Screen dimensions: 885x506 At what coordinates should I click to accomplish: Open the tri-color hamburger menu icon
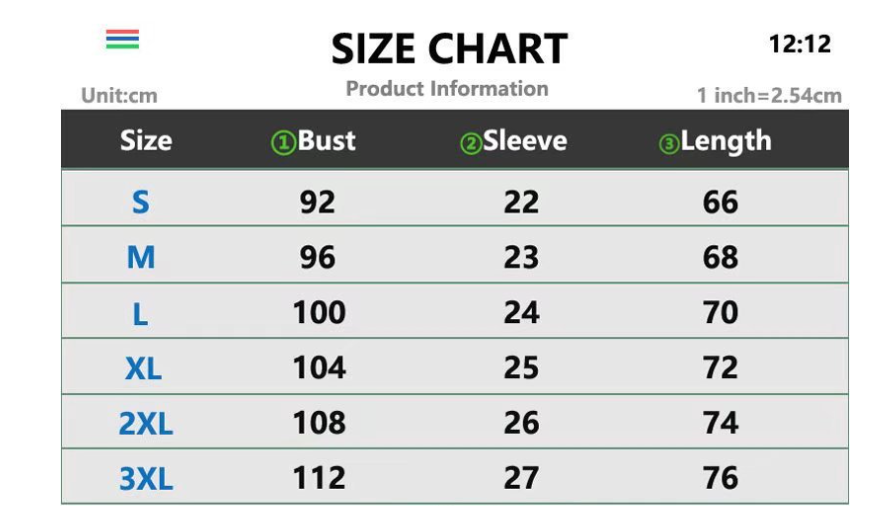point(122,40)
